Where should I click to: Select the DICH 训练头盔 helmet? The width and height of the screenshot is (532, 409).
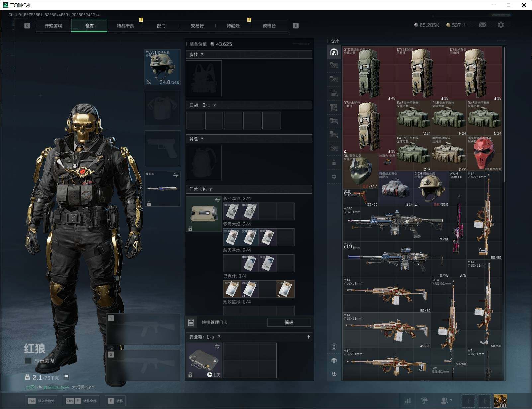(x=431, y=189)
